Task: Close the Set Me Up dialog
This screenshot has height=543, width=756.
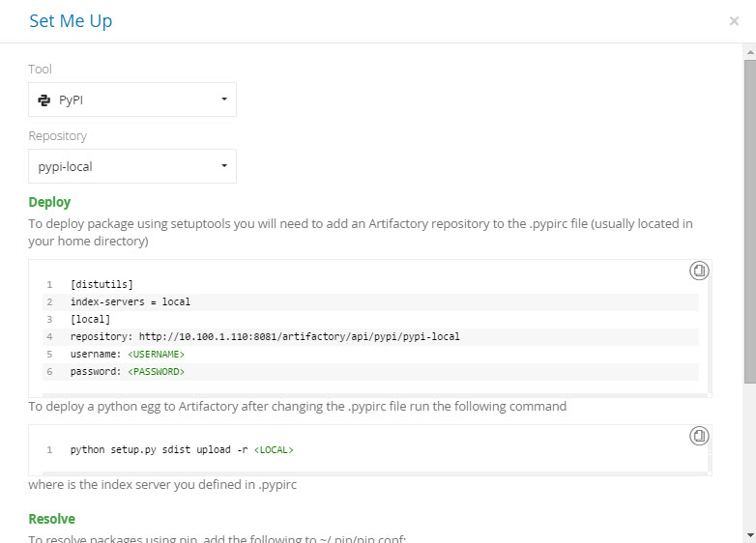Action: [x=734, y=21]
